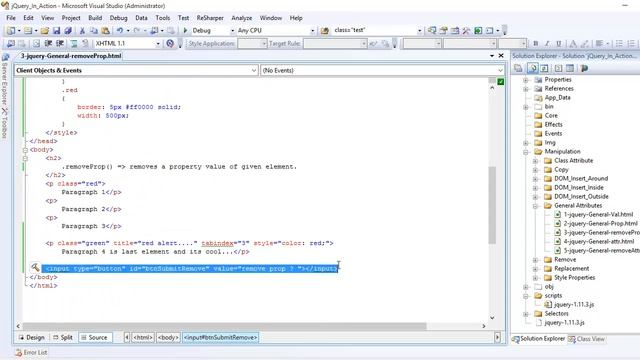The image size is (640, 360).
Task: Open the ReSharper menu
Action: 210,18
